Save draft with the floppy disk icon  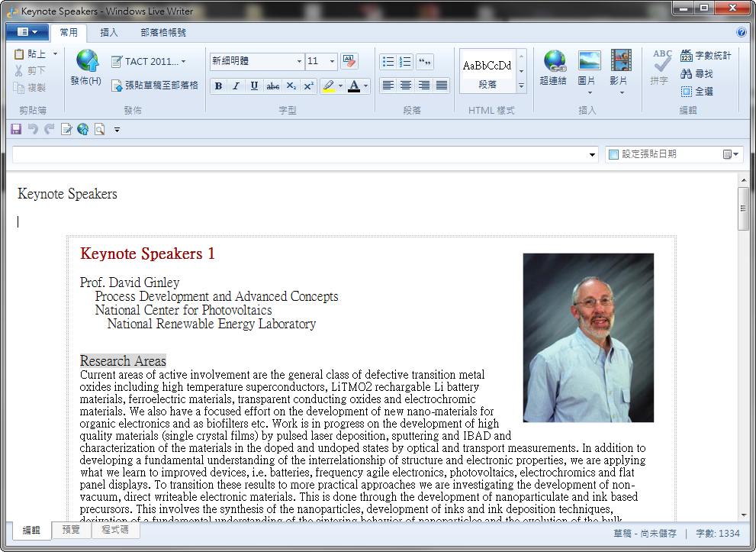tap(16, 130)
